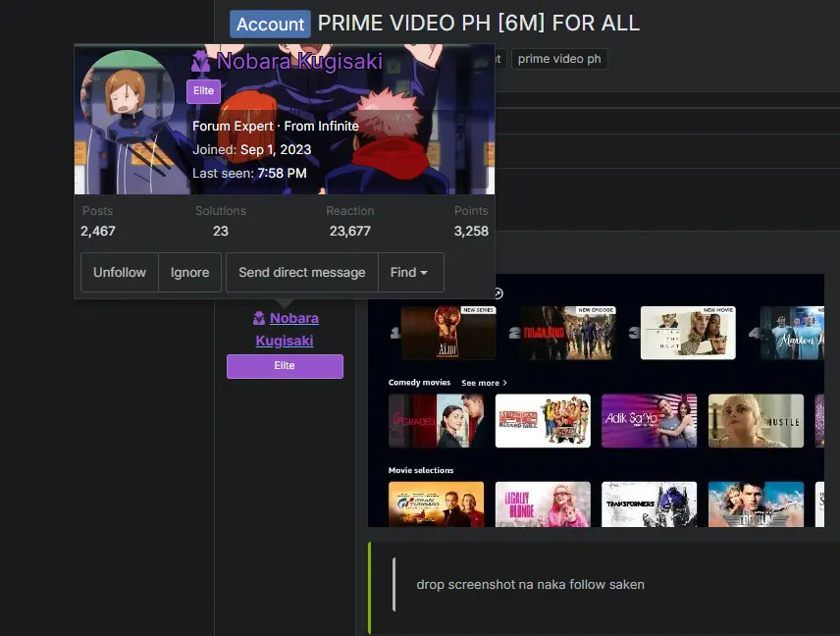Viewport: 840px width, 636px height.
Task: Open the Top Gun thumbnail
Action: coord(756,504)
